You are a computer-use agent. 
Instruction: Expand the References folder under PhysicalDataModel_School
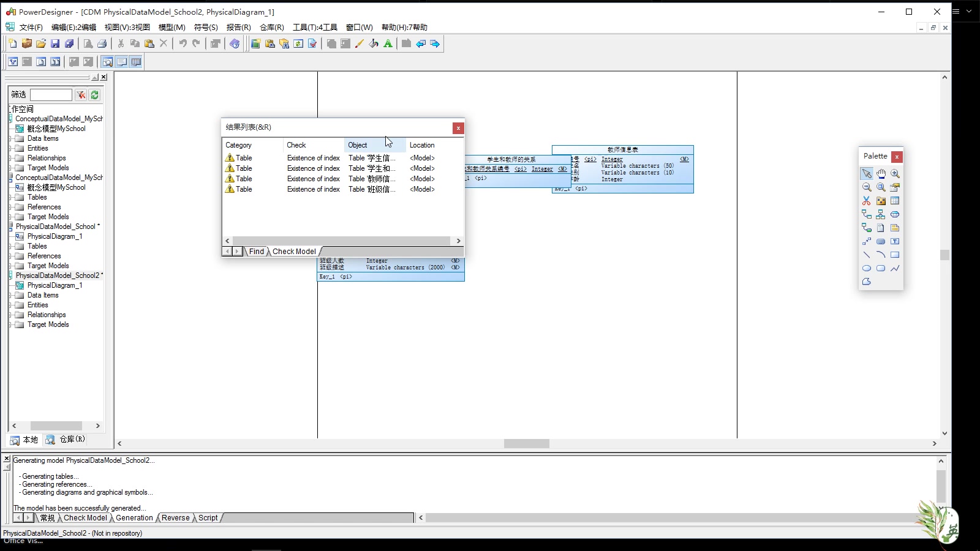pos(11,256)
